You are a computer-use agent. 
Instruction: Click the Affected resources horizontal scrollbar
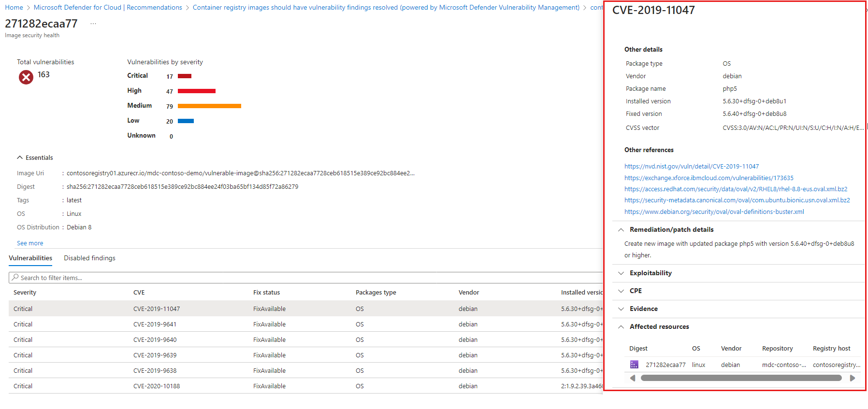click(741, 378)
